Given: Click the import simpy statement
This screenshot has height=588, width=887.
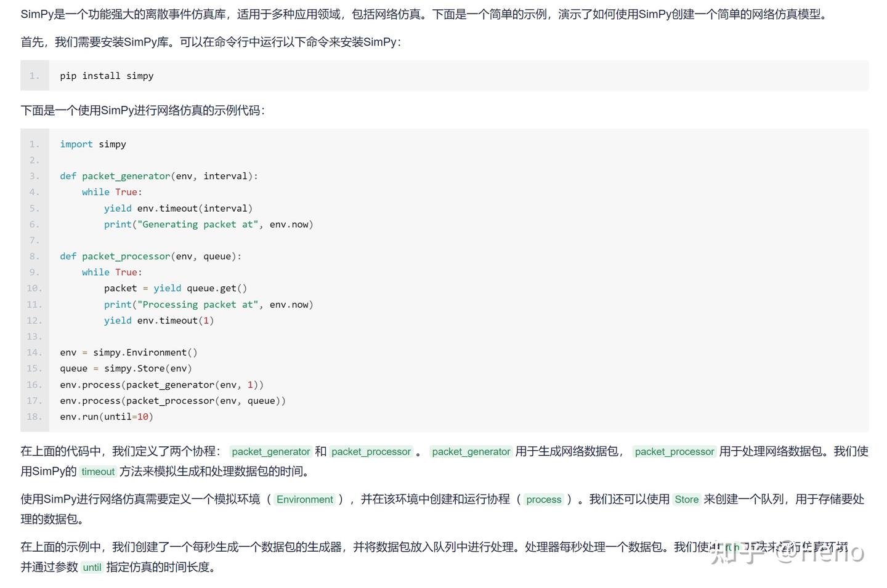Looking at the screenshot, I should (x=92, y=144).
